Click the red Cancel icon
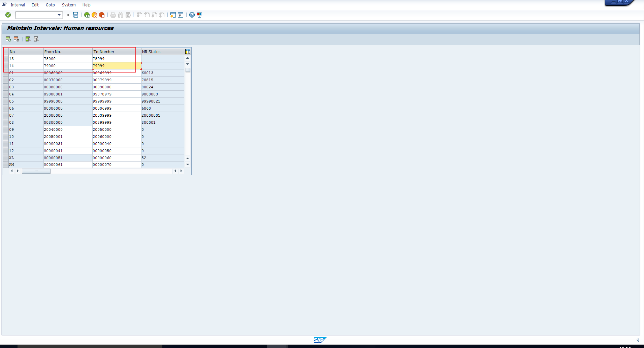 [x=102, y=15]
